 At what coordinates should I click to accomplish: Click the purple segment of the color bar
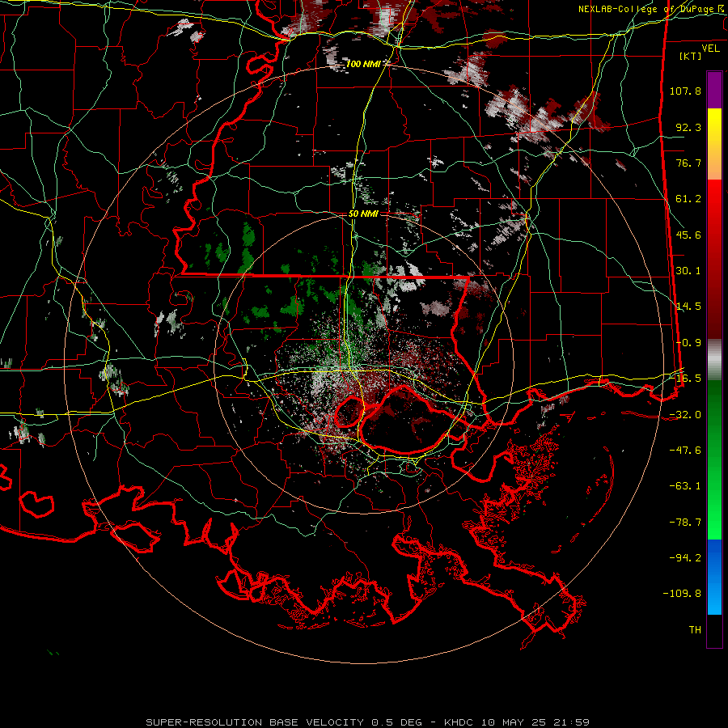coord(714,91)
